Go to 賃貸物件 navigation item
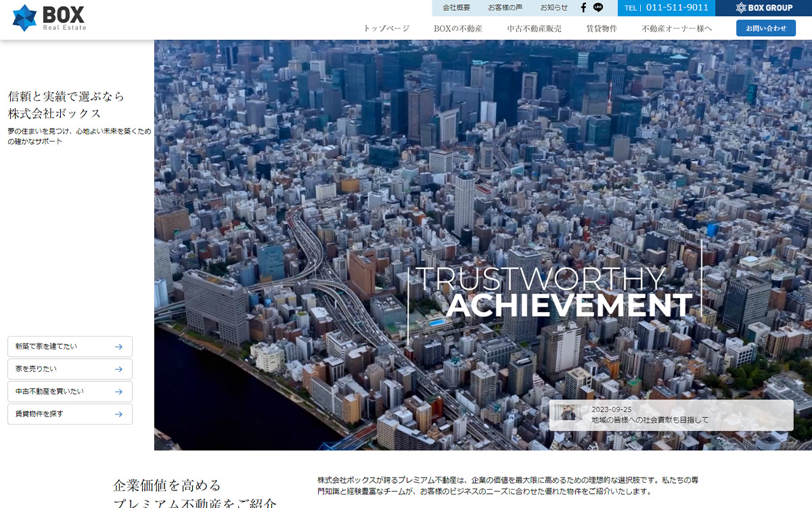The image size is (812, 508). (602, 28)
